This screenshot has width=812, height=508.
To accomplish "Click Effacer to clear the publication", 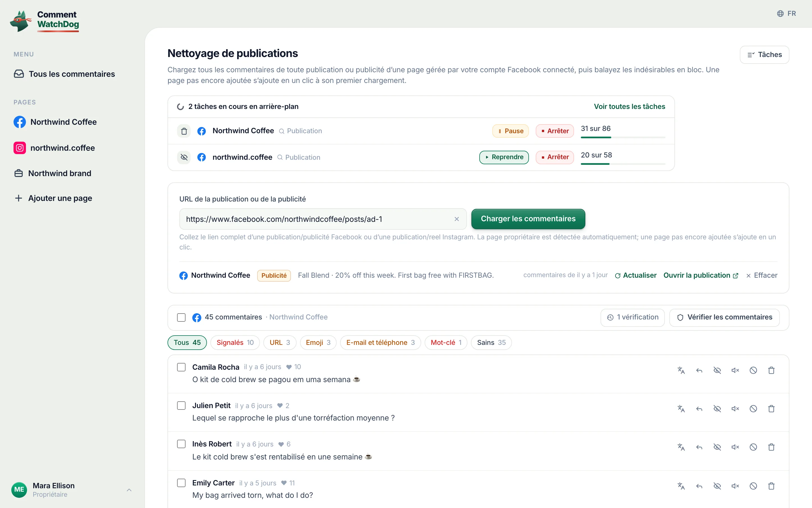I will tap(762, 275).
